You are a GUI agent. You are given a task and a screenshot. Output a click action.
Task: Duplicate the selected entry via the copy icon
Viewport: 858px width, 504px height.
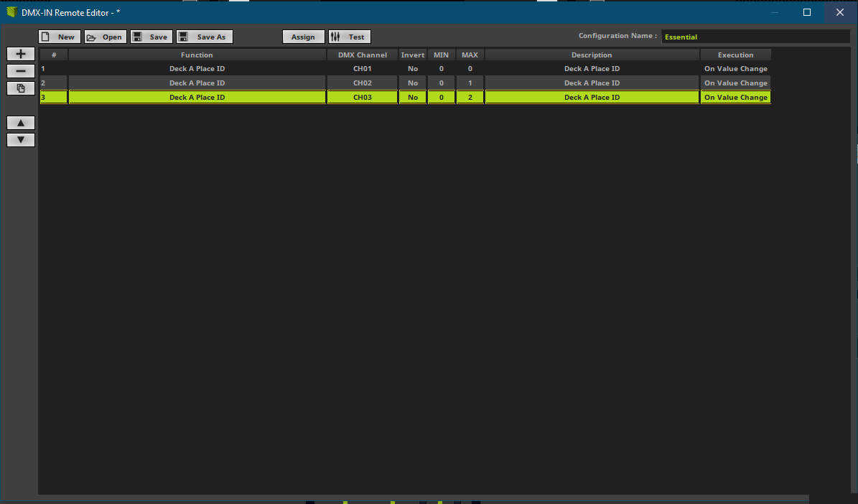pyautogui.click(x=20, y=88)
